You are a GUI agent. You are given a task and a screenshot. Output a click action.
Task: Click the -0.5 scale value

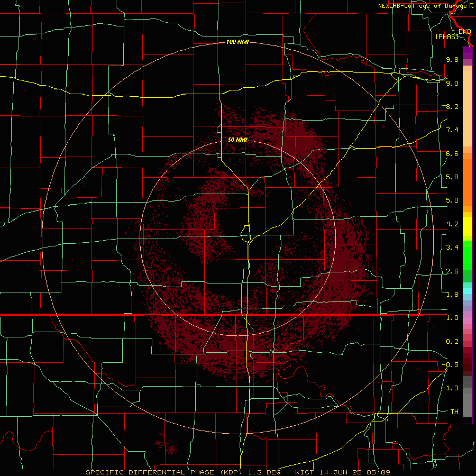(x=450, y=364)
